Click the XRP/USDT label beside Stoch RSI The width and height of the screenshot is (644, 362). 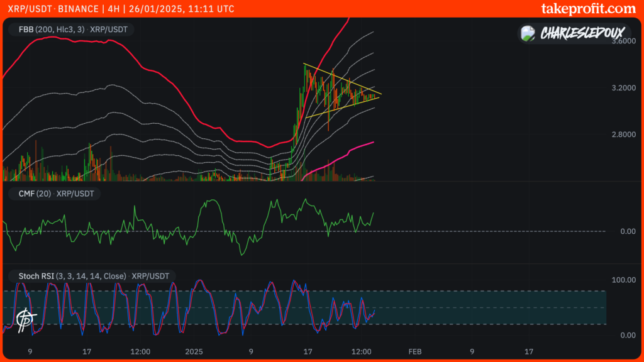coord(150,275)
